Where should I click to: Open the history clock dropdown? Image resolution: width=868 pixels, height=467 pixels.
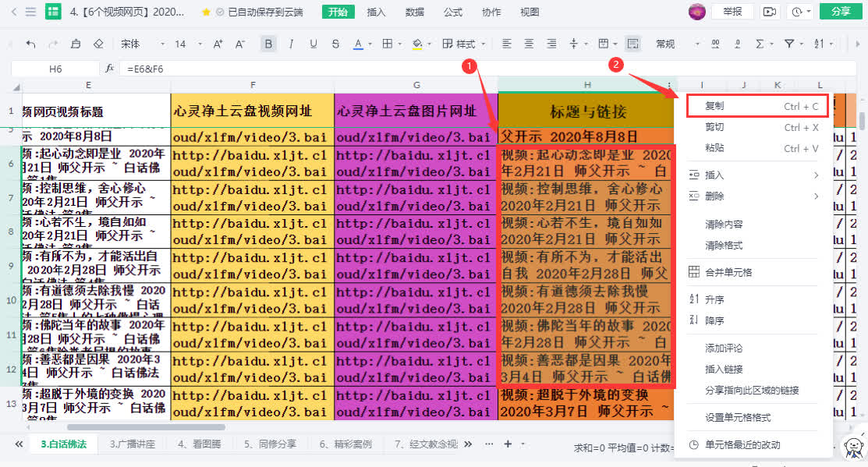801,12
